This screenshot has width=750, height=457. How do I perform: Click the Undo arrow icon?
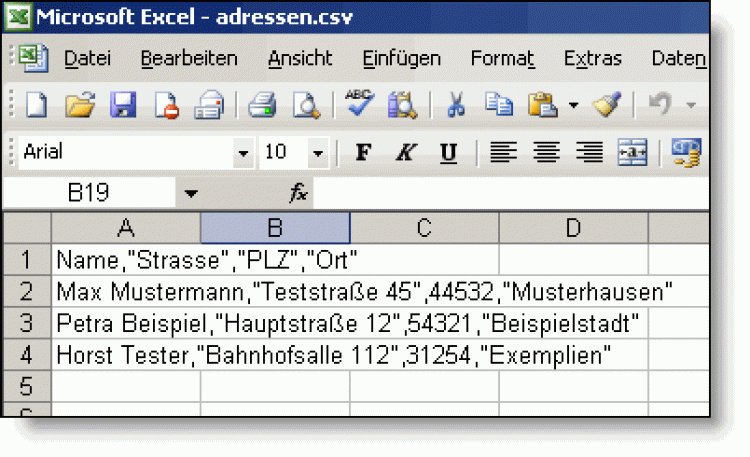[x=661, y=104]
